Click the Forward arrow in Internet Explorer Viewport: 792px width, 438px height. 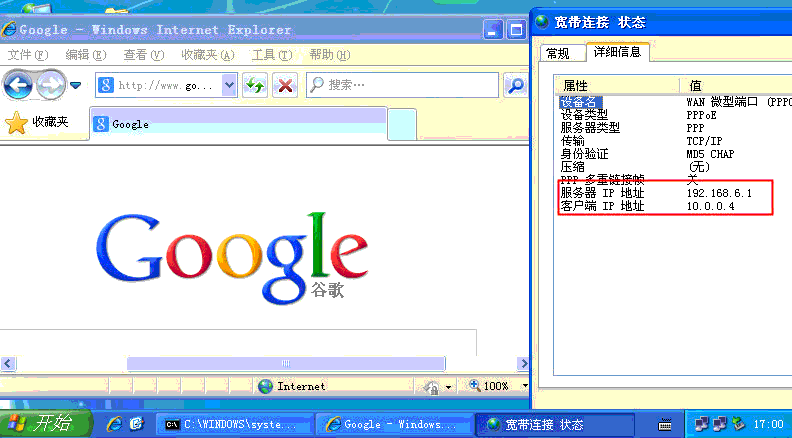(x=51, y=85)
